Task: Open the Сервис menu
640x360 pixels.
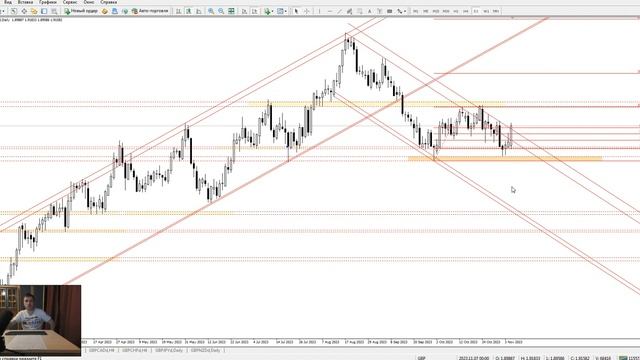Action: pyautogui.click(x=70, y=2)
